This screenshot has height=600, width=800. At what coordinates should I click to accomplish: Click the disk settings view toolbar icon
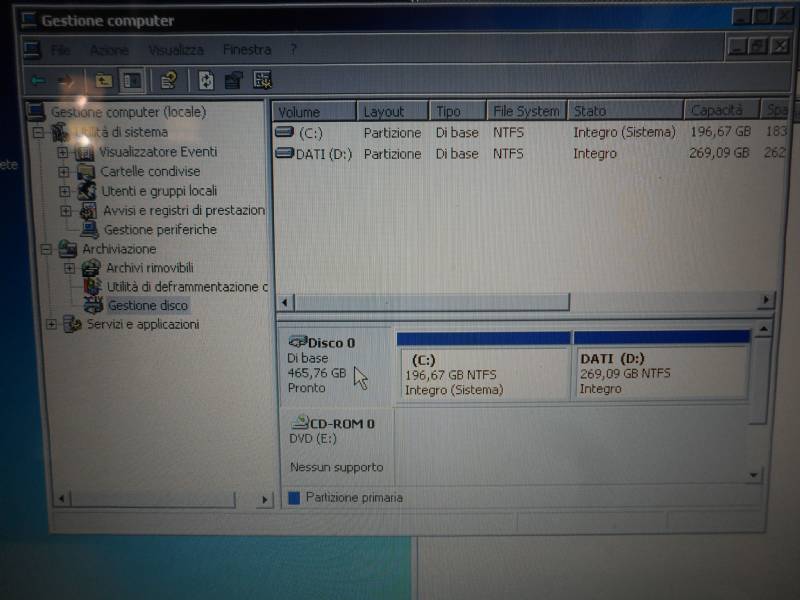263,80
